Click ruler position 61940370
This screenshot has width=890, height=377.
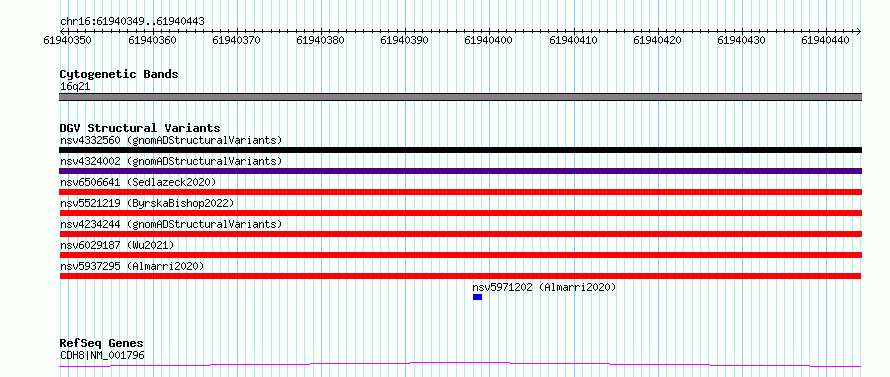click(x=236, y=40)
